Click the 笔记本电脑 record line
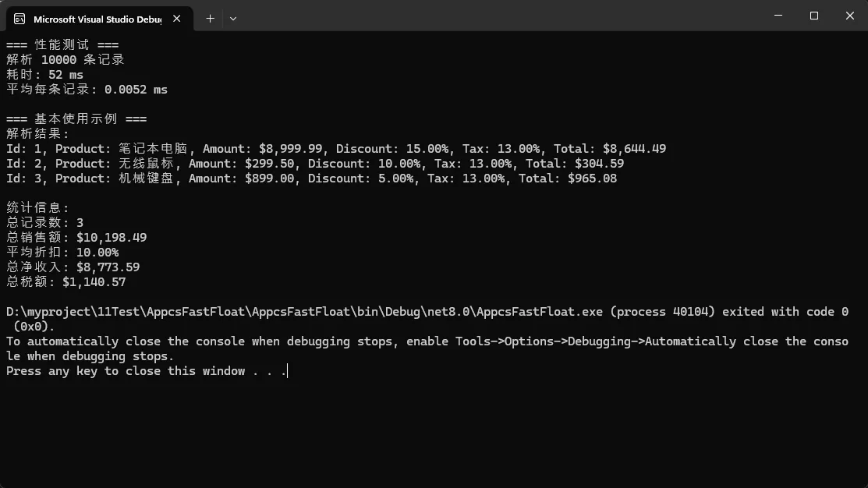This screenshot has width=868, height=488. pos(335,148)
